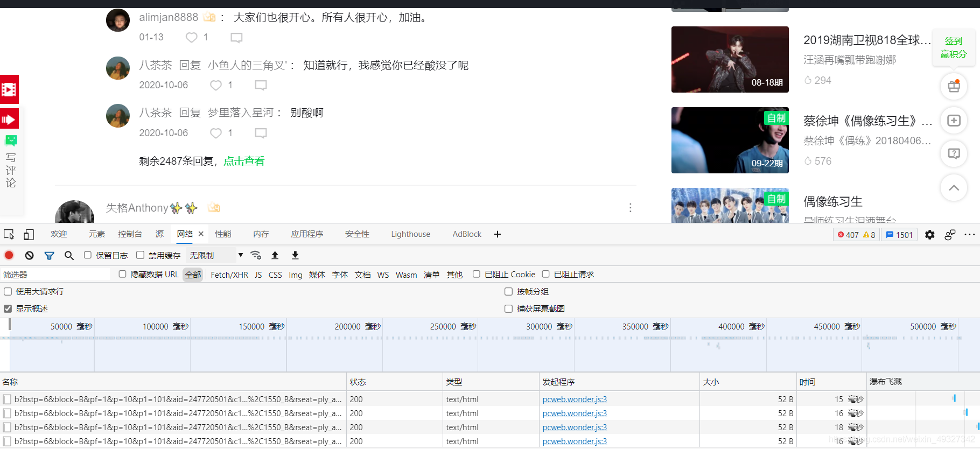Image resolution: width=980 pixels, height=449 pixels.
Task: Import HAR file upload arrow
Action: point(275,255)
